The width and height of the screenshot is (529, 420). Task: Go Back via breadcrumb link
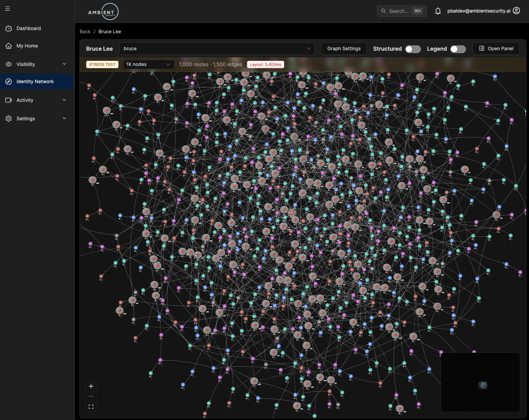click(85, 31)
